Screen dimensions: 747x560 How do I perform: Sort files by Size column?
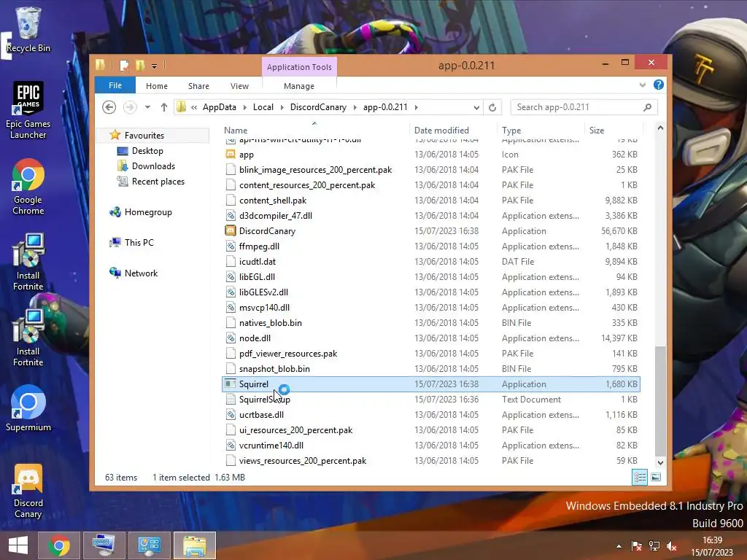click(x=614, y=130)
